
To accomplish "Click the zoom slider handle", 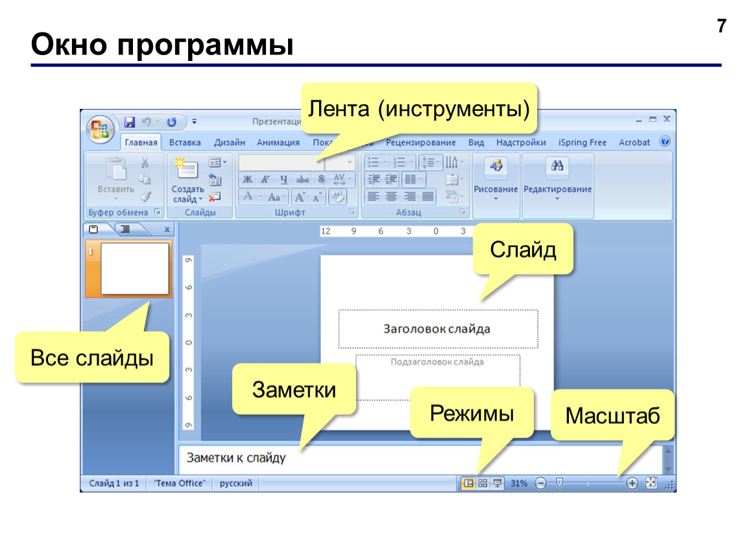I will 559,483.
